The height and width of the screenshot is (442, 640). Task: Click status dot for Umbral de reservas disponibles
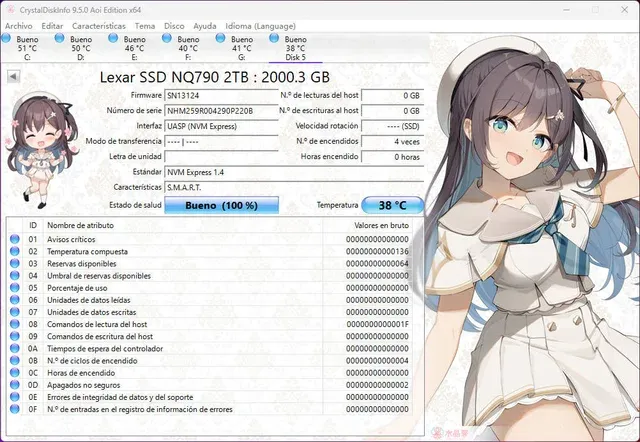click(x=15, y=275)
